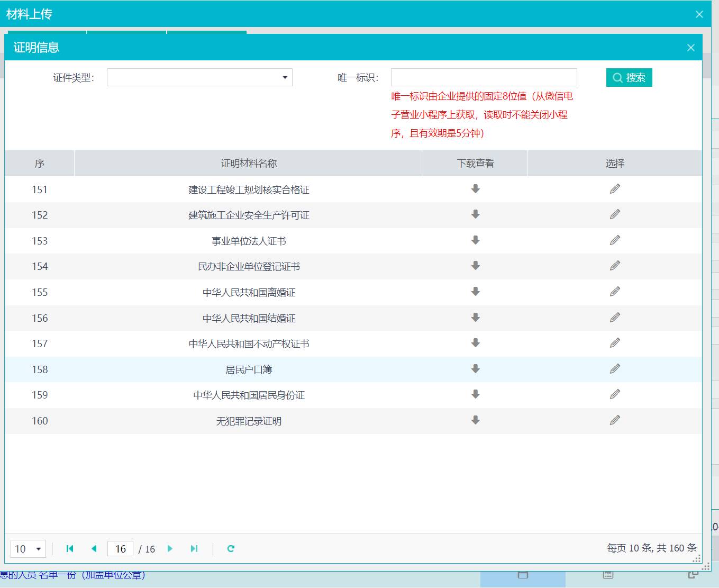Download the 居民户口簿 file
Viewport: 719px width, 588px height.
point(476,369)
